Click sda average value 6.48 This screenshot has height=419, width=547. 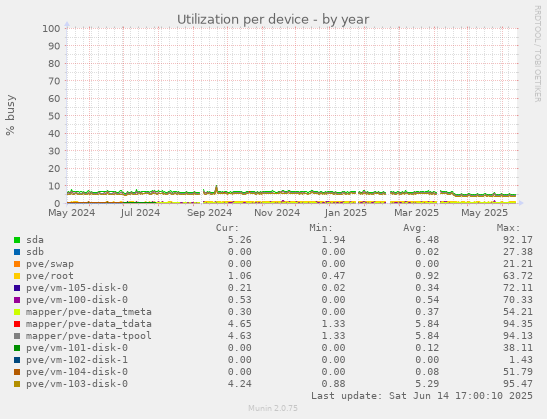pyautogui.click(x=427, y=240)
